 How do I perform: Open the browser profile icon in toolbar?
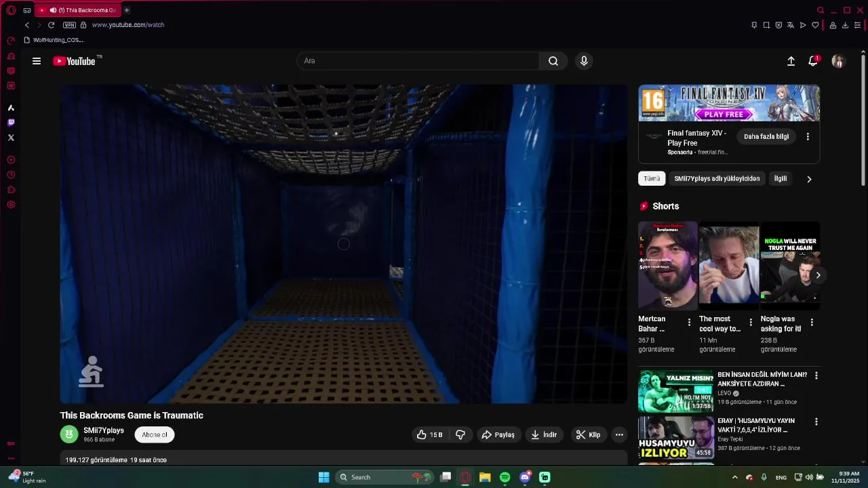pos(833,25)
